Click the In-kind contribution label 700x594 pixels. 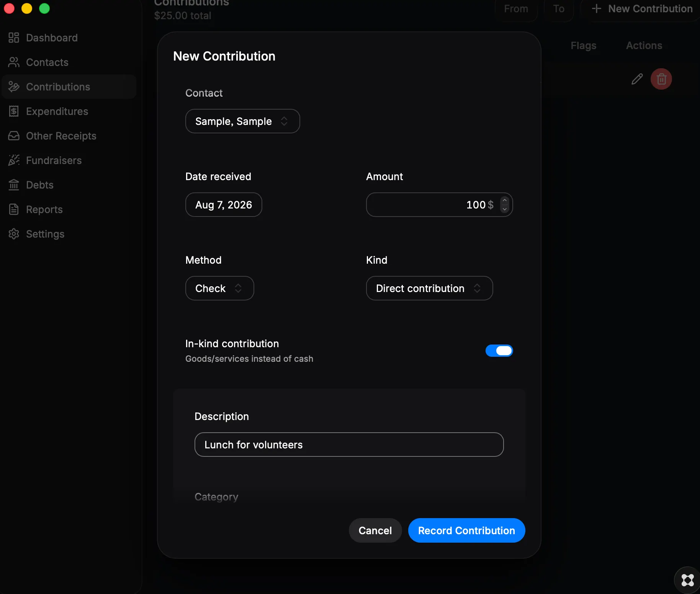tap(232, 344)
